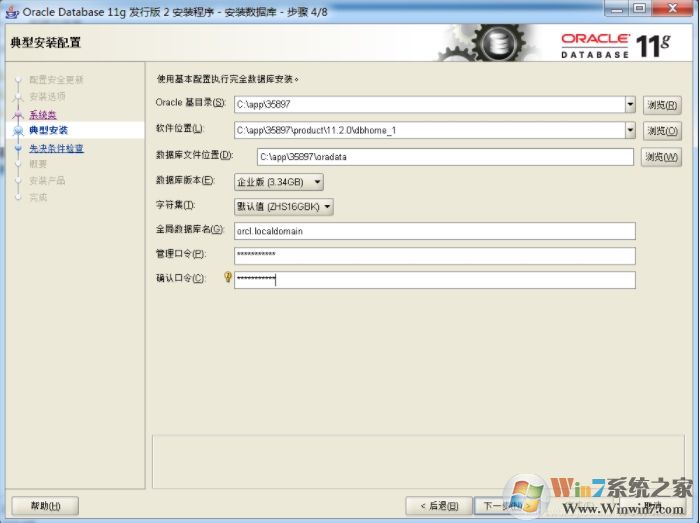Open the Oracle 基目录 path dropdown
The image size is (700, 523).
(630, 104)
